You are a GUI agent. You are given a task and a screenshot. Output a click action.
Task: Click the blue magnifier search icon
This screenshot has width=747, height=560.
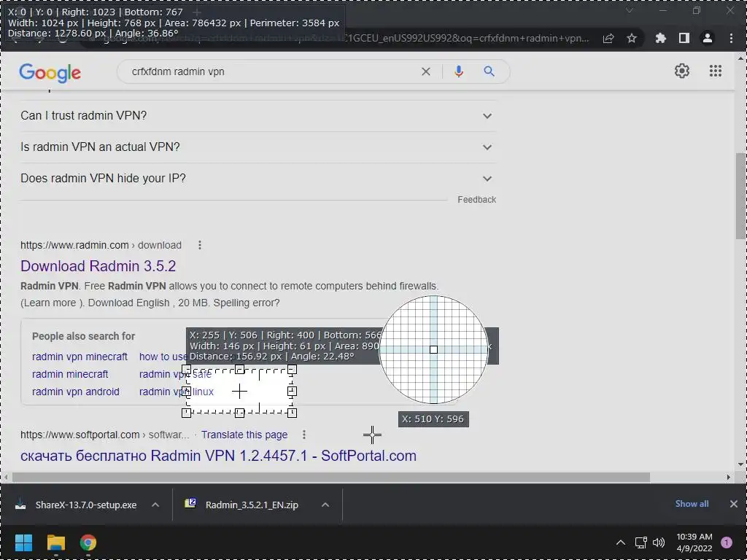pos(489,71)
